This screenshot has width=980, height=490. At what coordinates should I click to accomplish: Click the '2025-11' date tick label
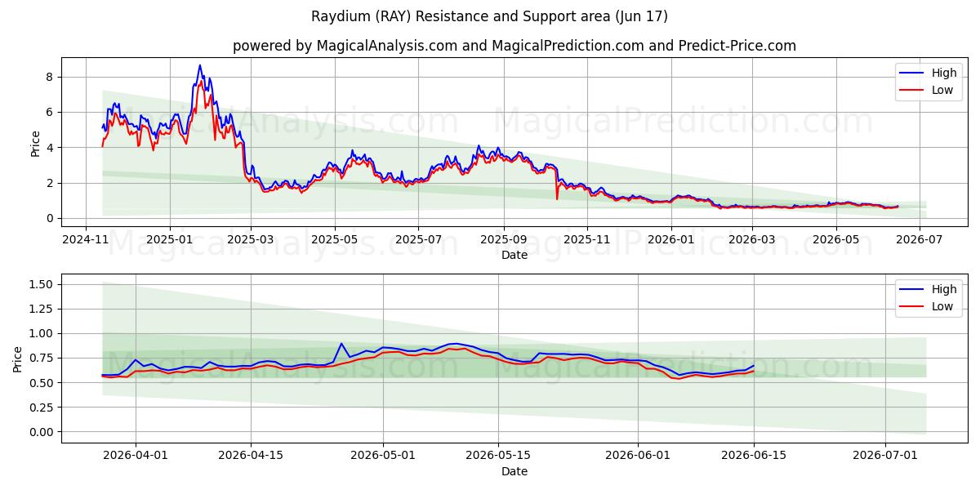click(587, 240)
